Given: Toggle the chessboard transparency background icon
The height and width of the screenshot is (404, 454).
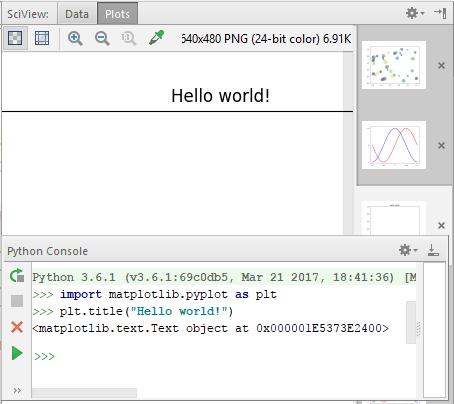Looking at the screenshot, I should tap(15, 38).
